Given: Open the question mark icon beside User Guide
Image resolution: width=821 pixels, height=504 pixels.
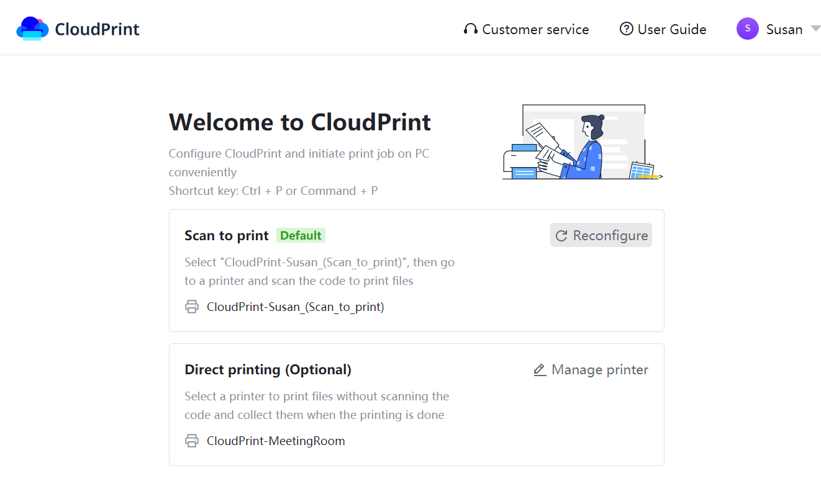Looking at the screenshot, I should pos(625,29).
